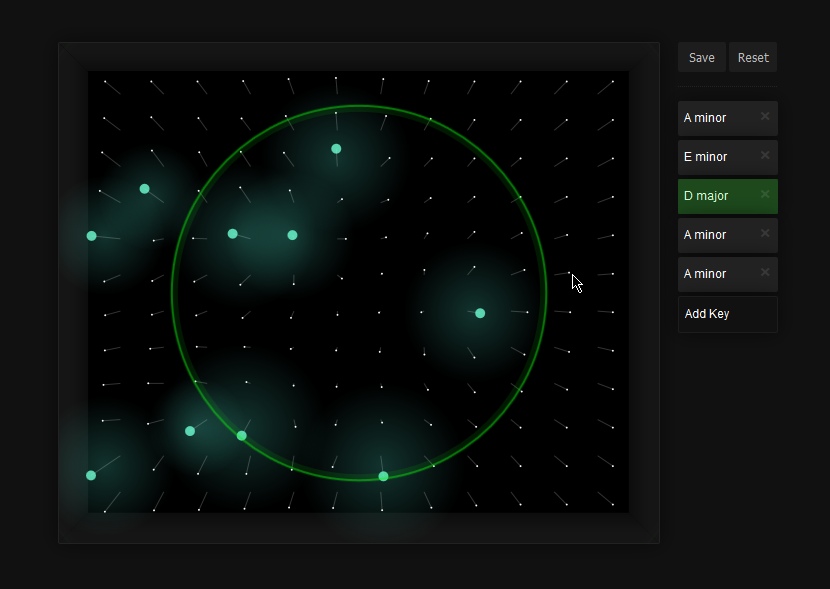Click the Reset button
Image resolution: width=830 pixels, height=589 pixels.
[x=753, y=57]
